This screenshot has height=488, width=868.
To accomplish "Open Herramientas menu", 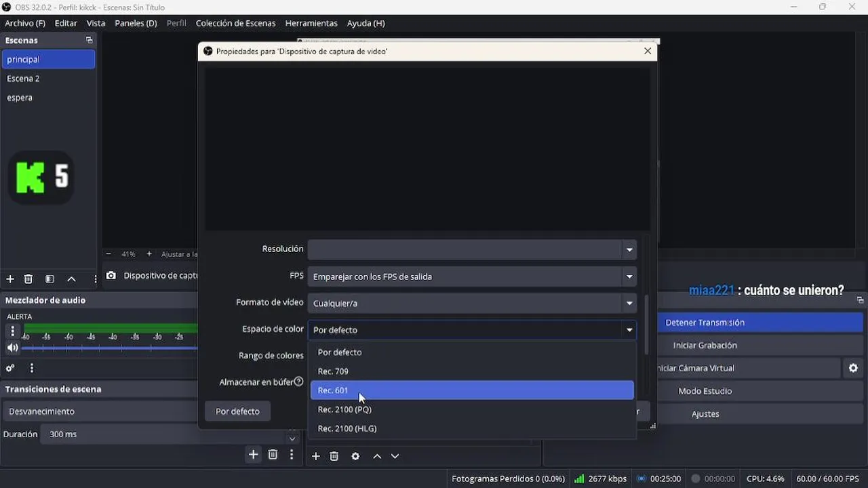I will pyautogui.click(x=311, y=23).
